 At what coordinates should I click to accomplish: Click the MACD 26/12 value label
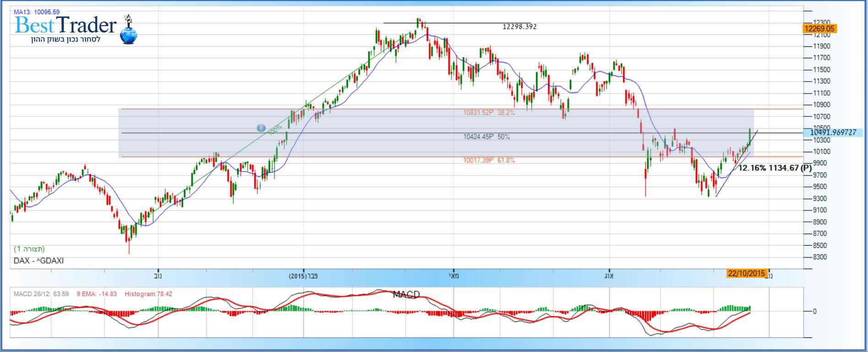41,294
